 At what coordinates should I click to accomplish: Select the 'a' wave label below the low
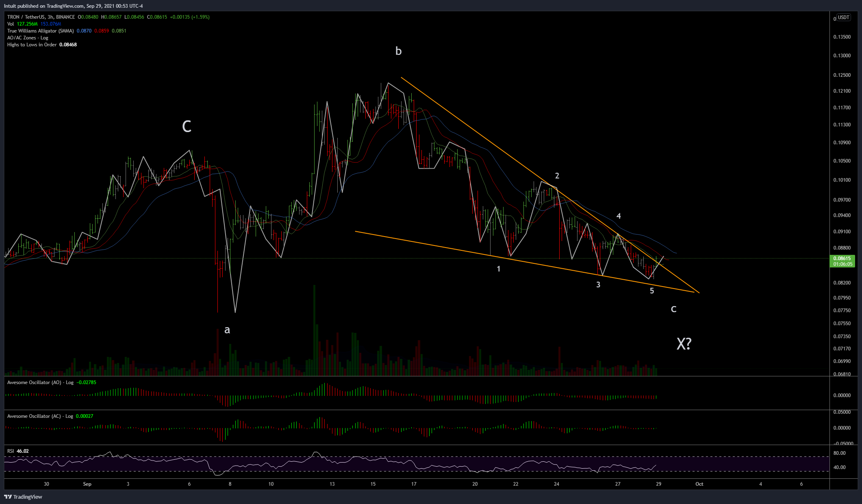point(227,330)
